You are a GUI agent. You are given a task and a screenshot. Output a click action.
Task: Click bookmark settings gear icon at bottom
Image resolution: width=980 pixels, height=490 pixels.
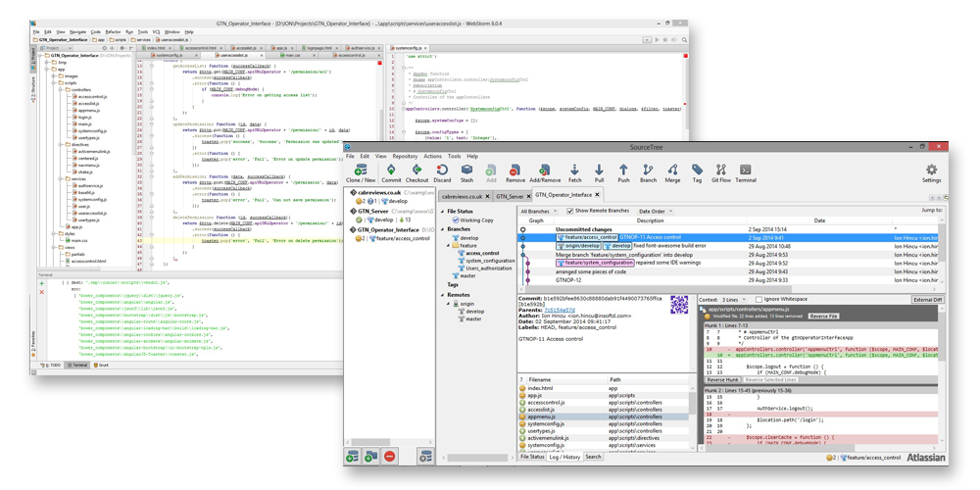[426, 457]
